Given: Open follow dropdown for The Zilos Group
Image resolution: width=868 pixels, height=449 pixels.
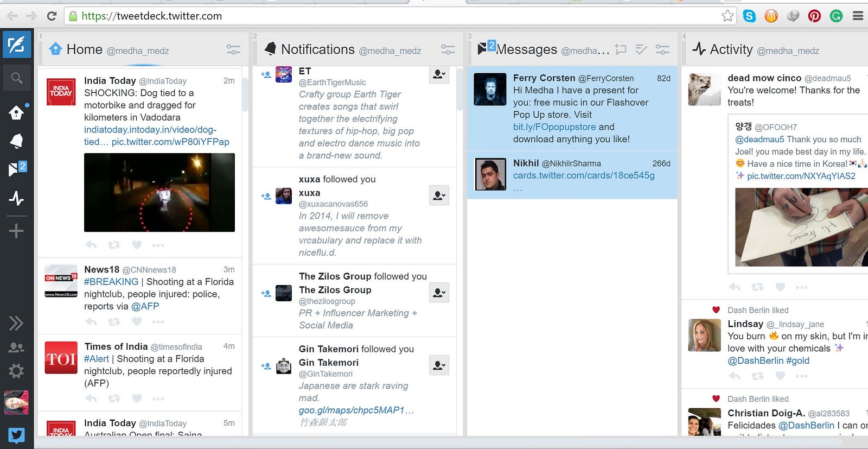Looking at the screenshot, I should click(439, 293).
